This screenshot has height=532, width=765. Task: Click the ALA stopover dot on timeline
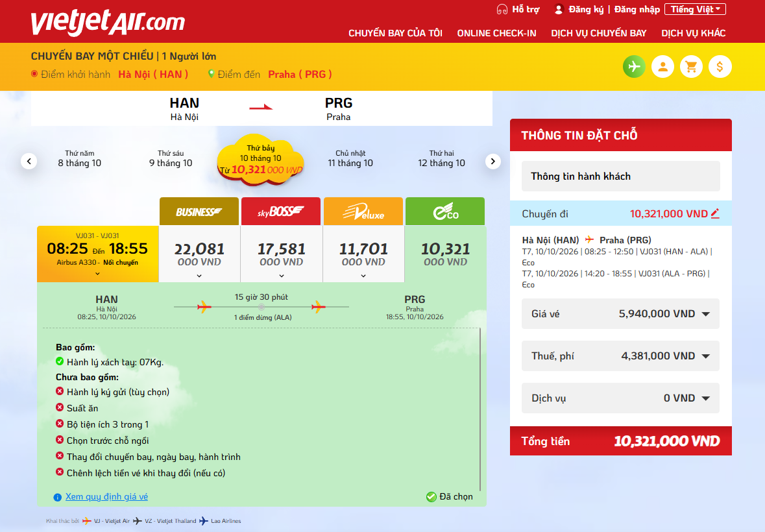click(261, 307)
